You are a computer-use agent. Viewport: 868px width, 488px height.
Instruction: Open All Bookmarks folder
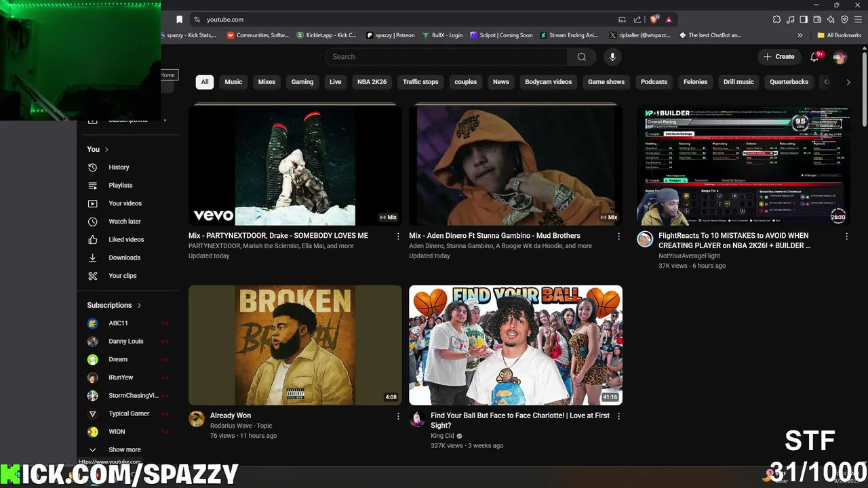coord(840,35)
